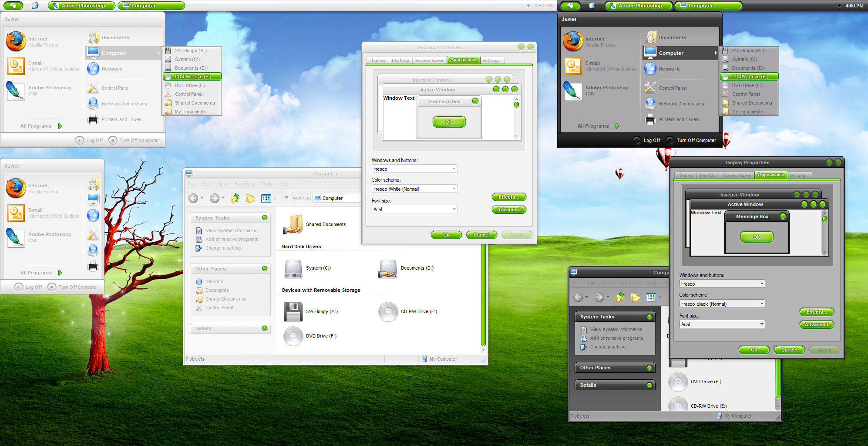
Task: Click Advanced button in dark Display Properties
Action: coord(816,324)
